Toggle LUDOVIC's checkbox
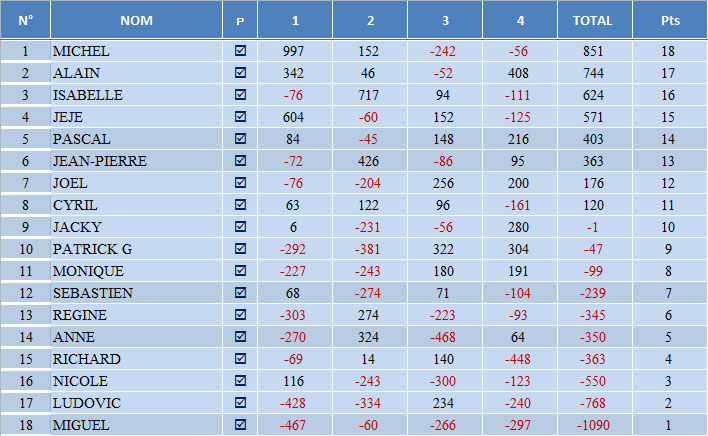The image size is (708, 436). tap(240, 403)
